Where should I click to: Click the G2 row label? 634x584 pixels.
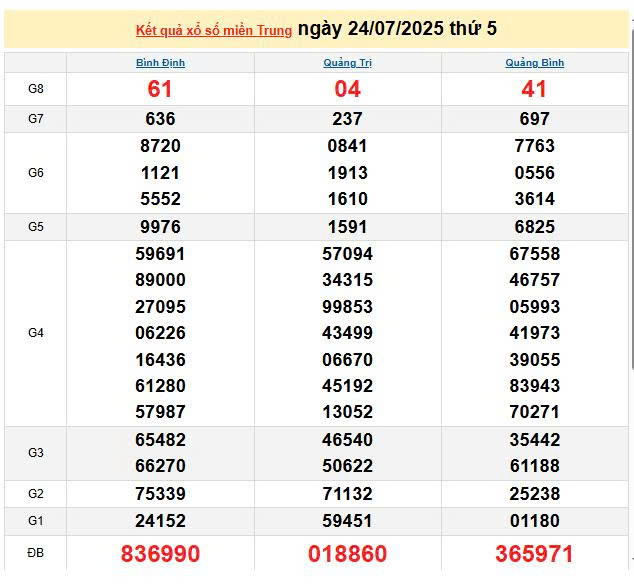click(x=36, y=494)
